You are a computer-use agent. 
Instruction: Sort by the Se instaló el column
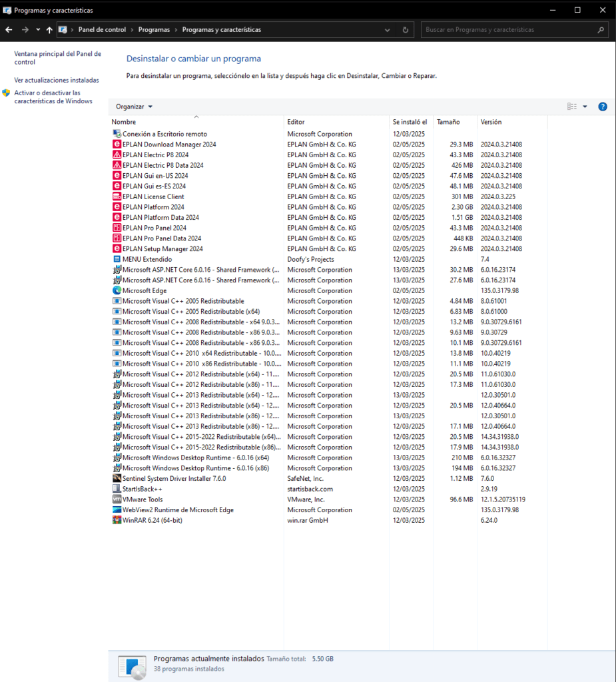[x=410, y=122]
